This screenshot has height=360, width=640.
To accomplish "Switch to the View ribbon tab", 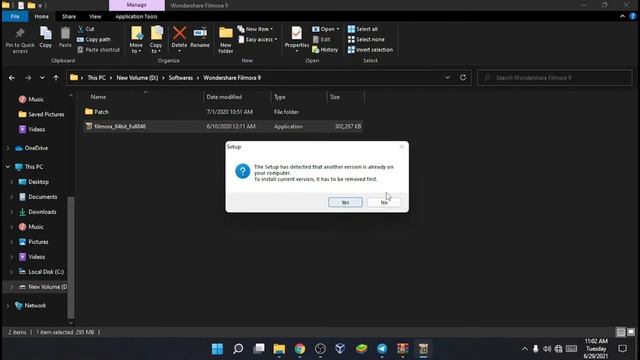I will [95, 16].
